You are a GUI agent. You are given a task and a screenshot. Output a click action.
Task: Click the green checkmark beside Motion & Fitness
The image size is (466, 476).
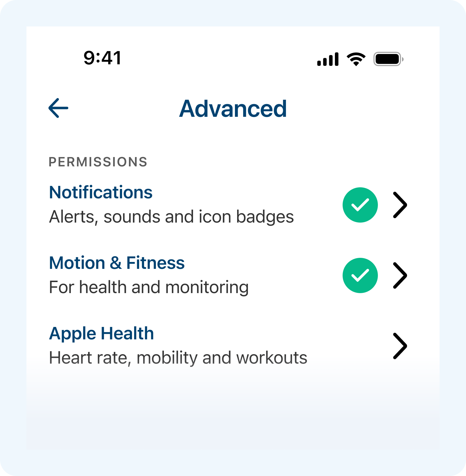(x=360, y=275)
